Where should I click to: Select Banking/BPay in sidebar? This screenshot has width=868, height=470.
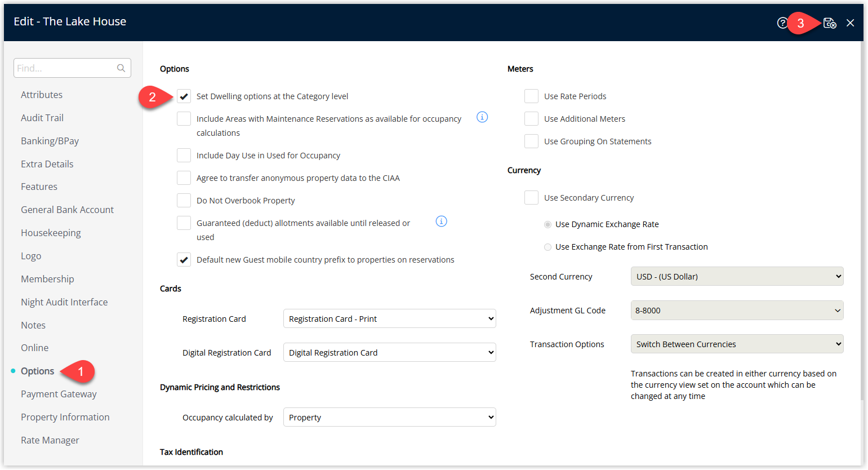click(x=50, y=141)
